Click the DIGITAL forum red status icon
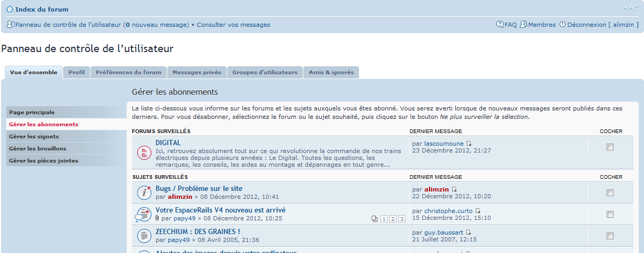 click(144, 153)
